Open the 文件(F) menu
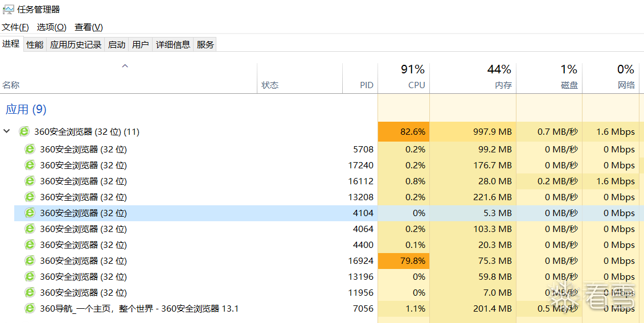Viewport: 644px width, 323px height. click(15, 27)
